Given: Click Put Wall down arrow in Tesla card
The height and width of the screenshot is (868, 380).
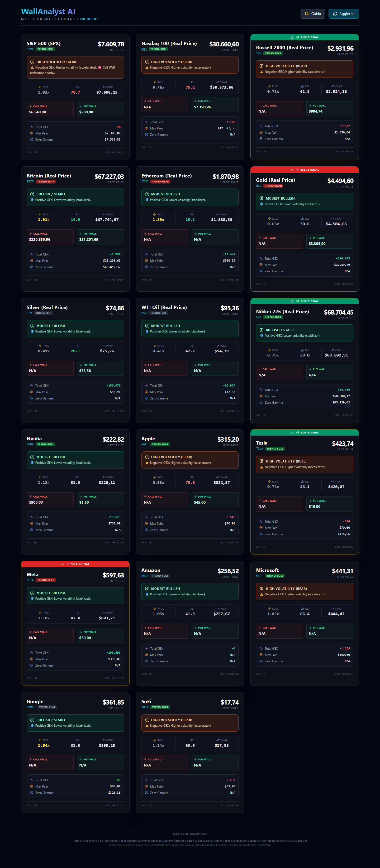Looking at the screenshot, I should click(x=310, y=501).
